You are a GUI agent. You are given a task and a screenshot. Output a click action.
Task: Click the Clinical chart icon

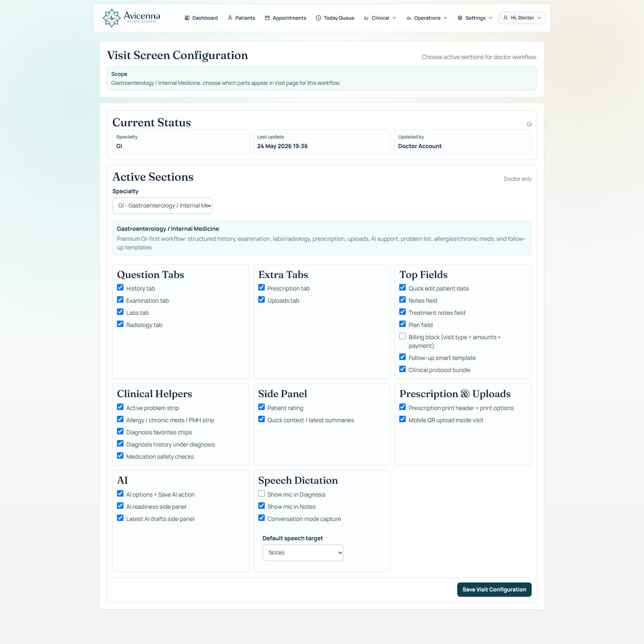(366, 18)
